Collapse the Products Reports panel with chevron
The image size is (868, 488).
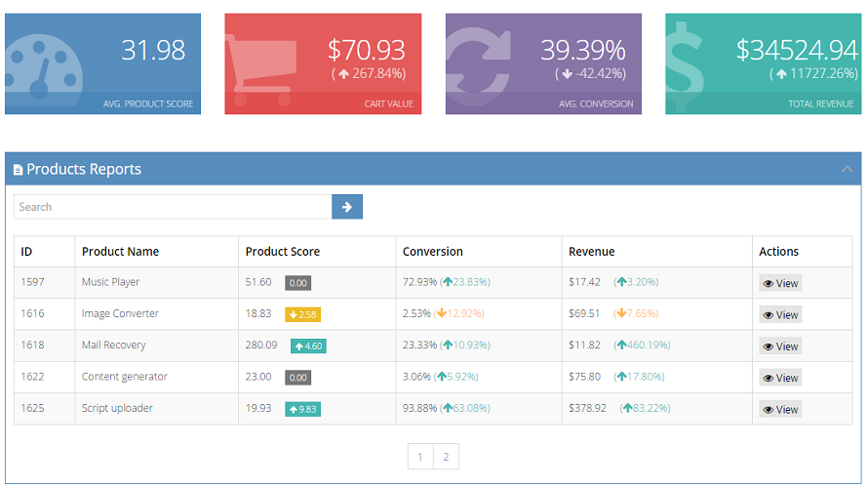click(x=847, y=169)
